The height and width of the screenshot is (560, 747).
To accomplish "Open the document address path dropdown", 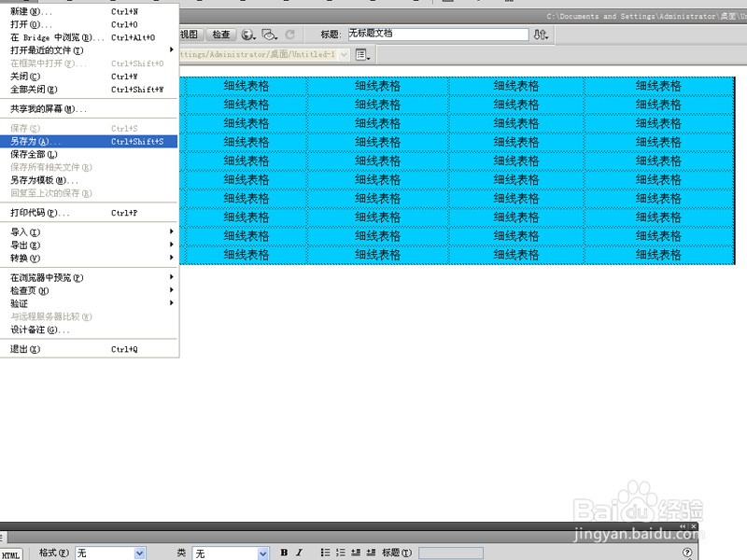I will coord(344,55).
